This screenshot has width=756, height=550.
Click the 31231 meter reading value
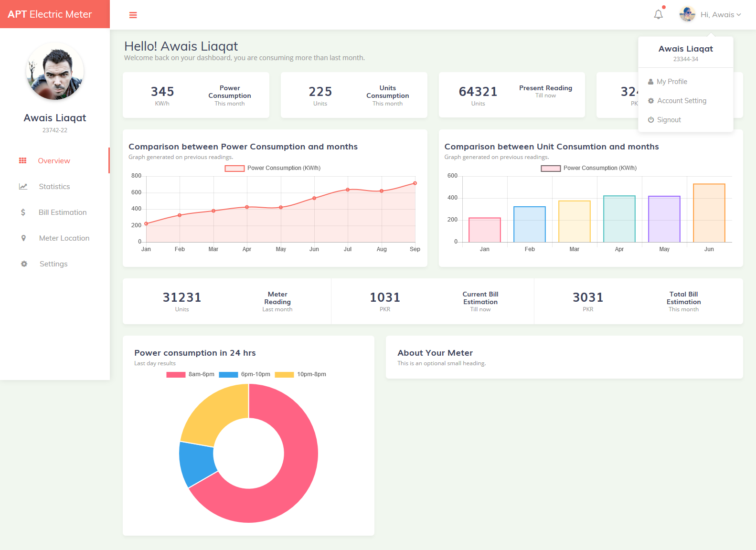pos(182,297)
